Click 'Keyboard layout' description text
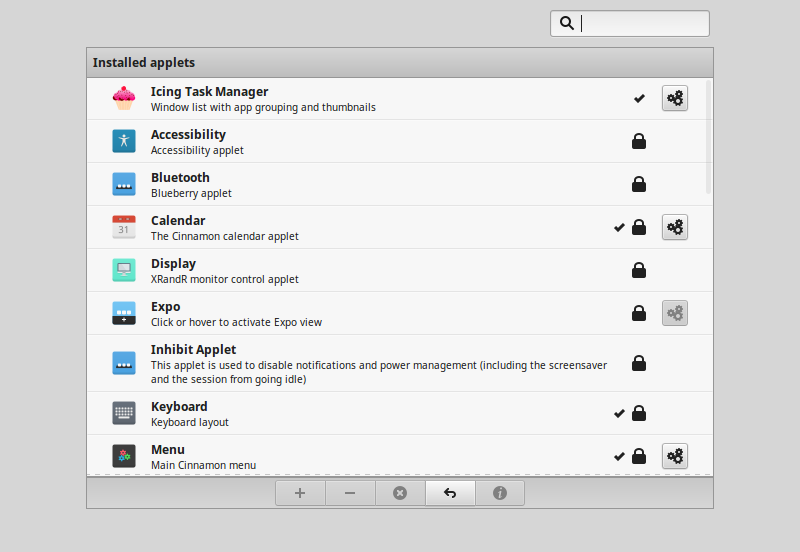This screenshot has height=552, width=800. [190, 422]
